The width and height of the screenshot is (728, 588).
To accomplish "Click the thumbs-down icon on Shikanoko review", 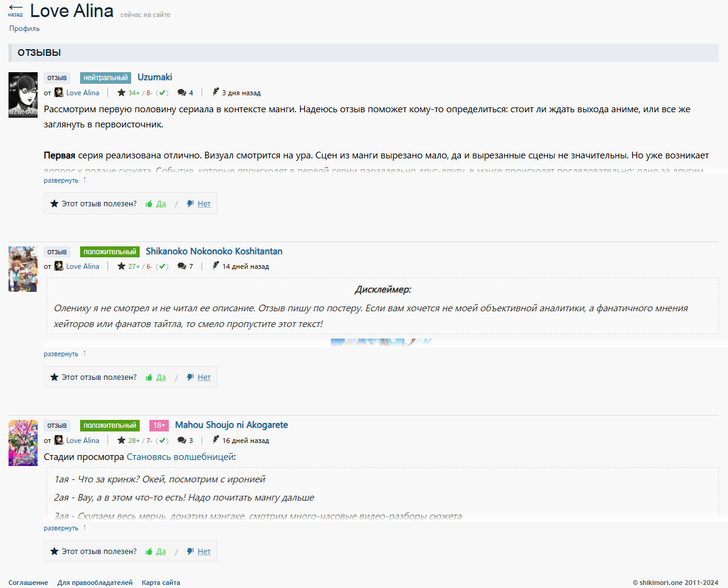I will pyautogui.click(x=190, y=377).
